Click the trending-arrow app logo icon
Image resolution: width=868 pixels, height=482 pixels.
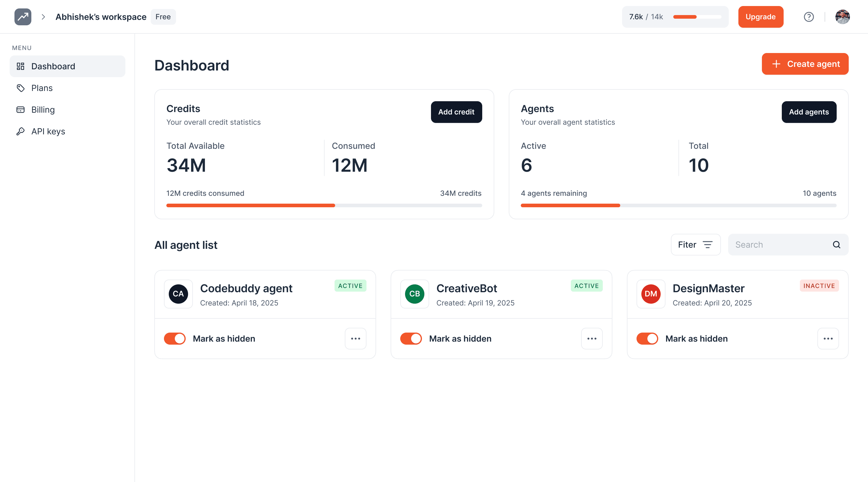(x=23, y=17)
